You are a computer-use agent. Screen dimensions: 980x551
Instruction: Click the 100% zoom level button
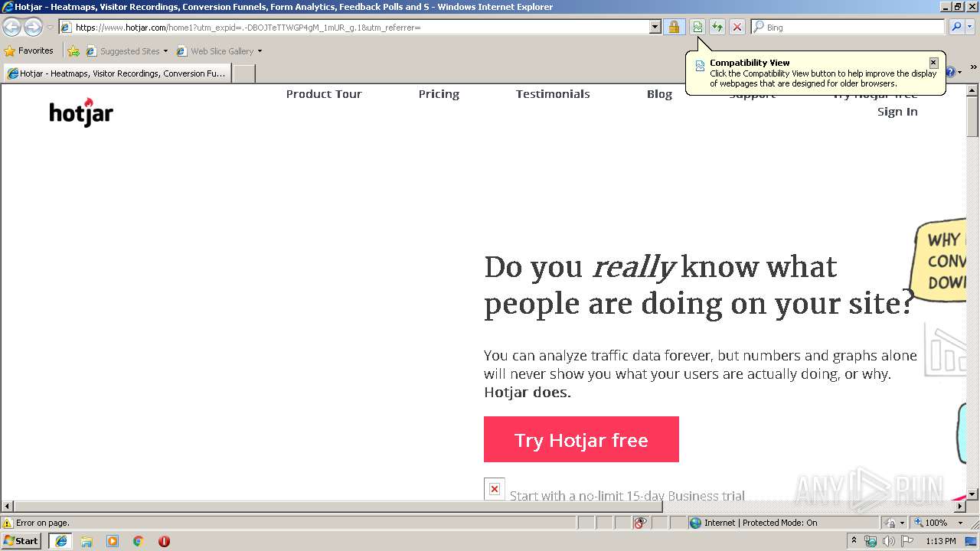click(x=931, y=523)
